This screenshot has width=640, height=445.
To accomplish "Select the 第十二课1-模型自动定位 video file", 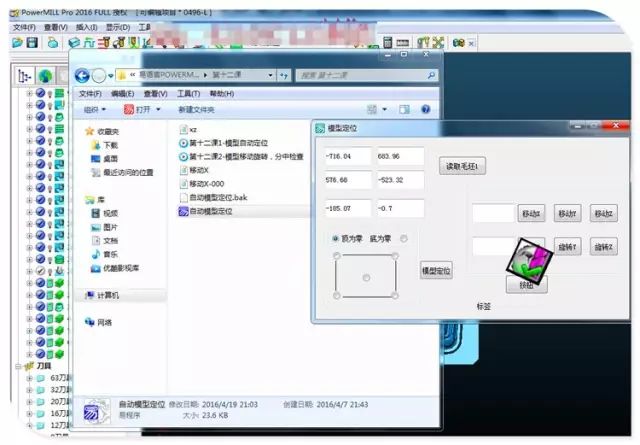I will pyautogui.click(x=224, y=143).
